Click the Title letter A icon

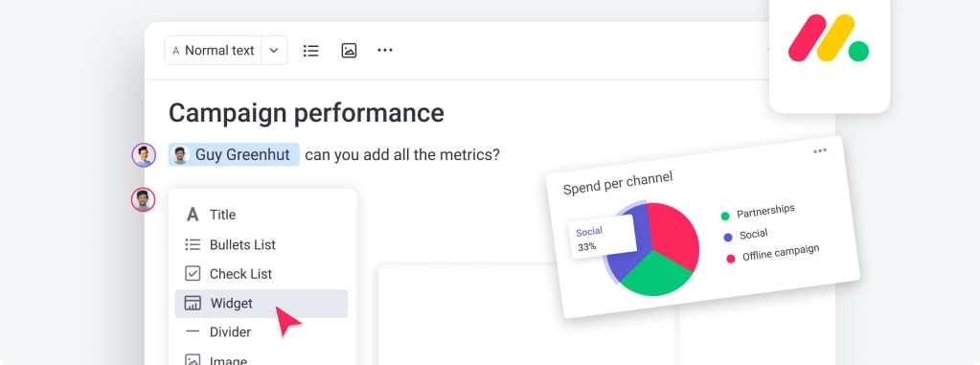pos(193,215)
